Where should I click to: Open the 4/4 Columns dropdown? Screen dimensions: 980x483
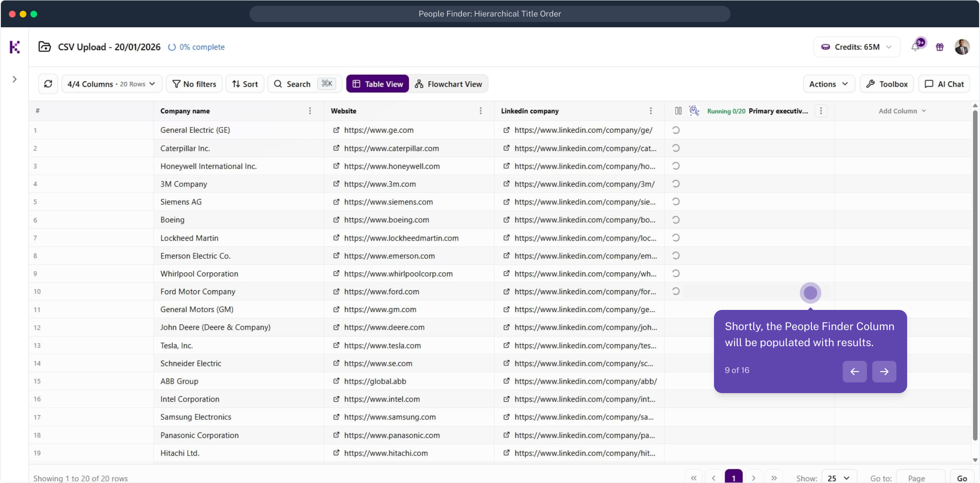[111, 84]
